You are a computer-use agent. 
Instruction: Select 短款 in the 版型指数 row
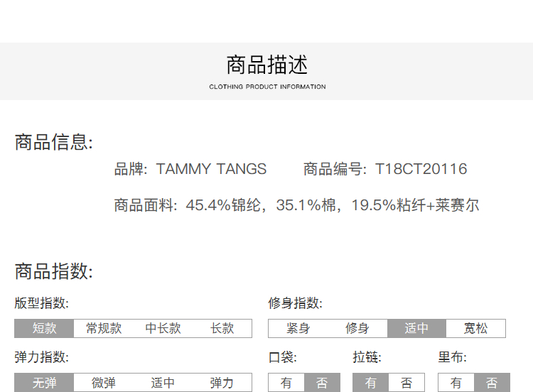click(44, 328)
